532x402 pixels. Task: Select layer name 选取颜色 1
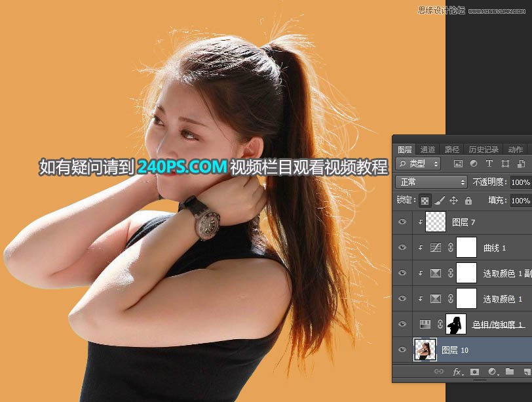[x=503, y=299]
